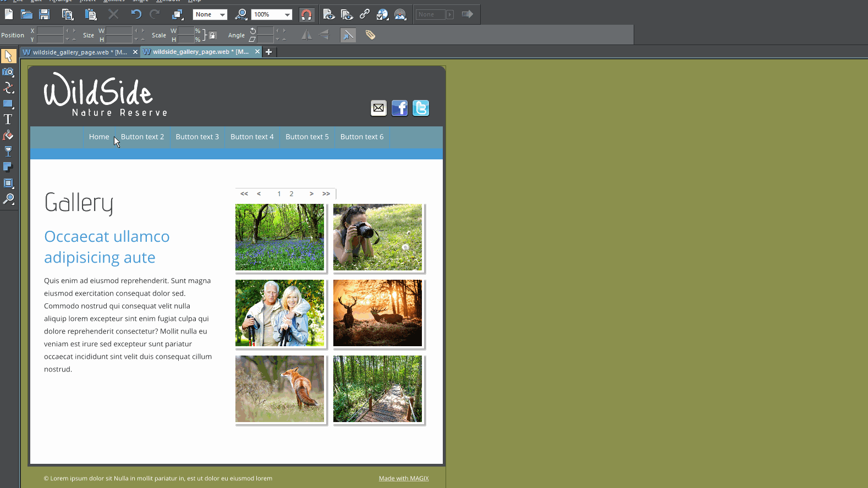The height and width of the screenshot is (488, 868).
Task: Select the Shadow tool
Action: (8, 167)
